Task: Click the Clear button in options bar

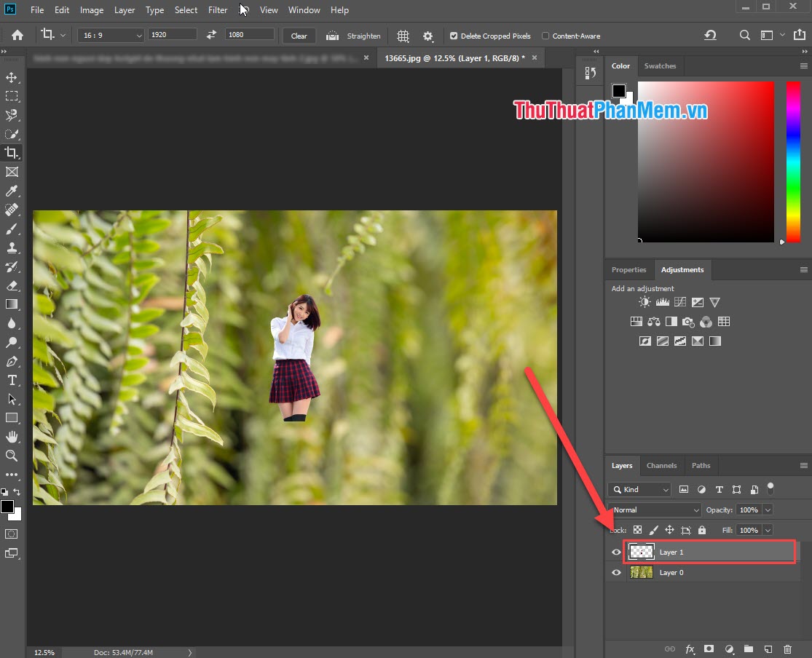Action: tap(299, 35)
